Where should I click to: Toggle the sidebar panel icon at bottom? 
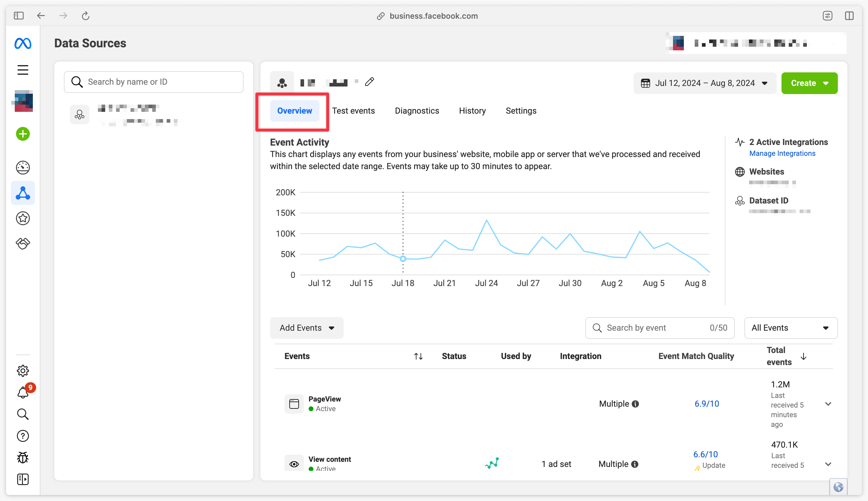pyautogui.click(x=23, y=479)
